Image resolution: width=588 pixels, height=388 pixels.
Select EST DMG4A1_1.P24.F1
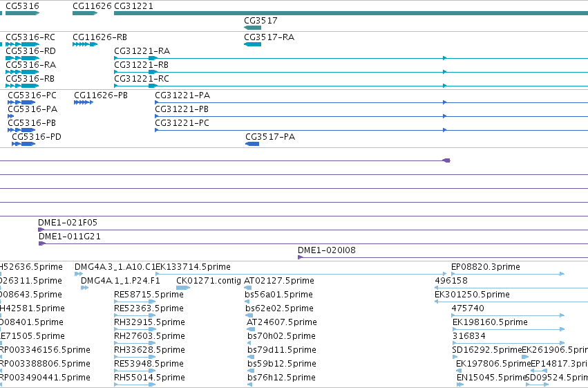click(x=120, y=281)
